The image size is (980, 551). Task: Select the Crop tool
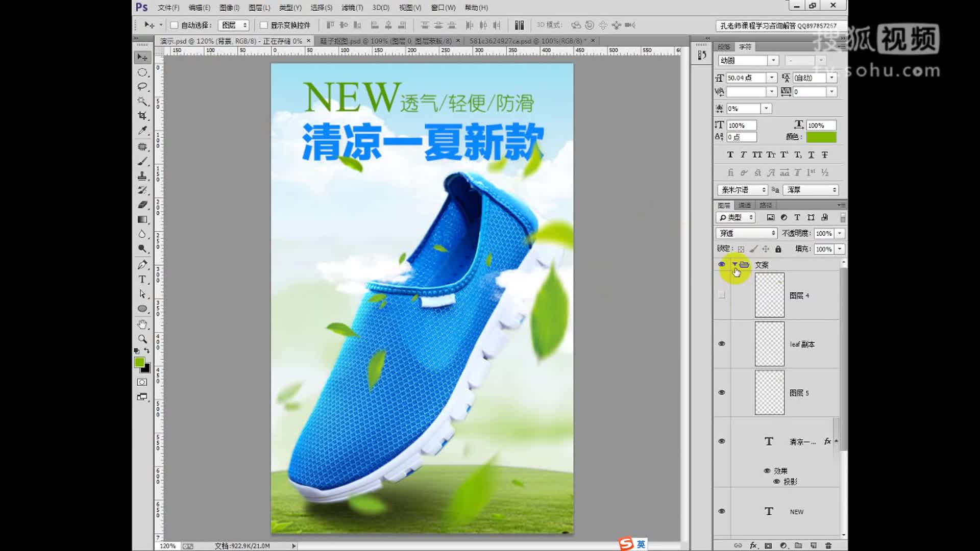tap(142, 116)
